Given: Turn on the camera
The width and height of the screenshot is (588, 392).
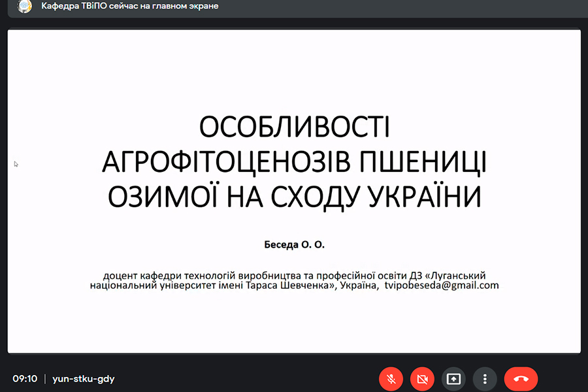Looking at the screenshot, I should [x=422, y=378].
